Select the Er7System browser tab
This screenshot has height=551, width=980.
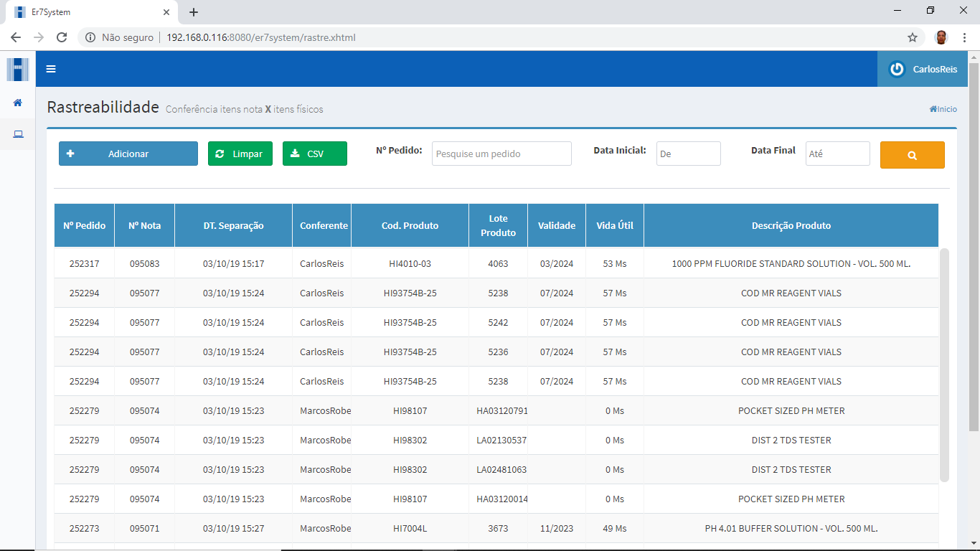point(90,12)
